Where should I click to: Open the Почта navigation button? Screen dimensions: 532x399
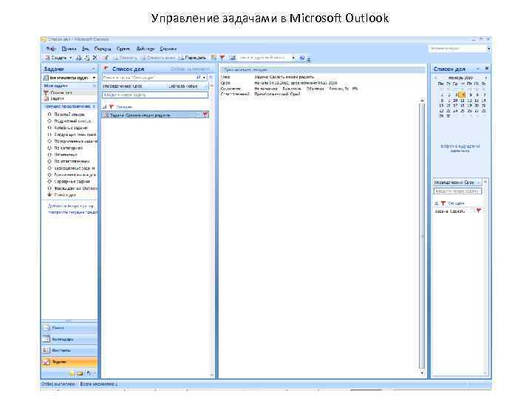[x=69, y=328]
